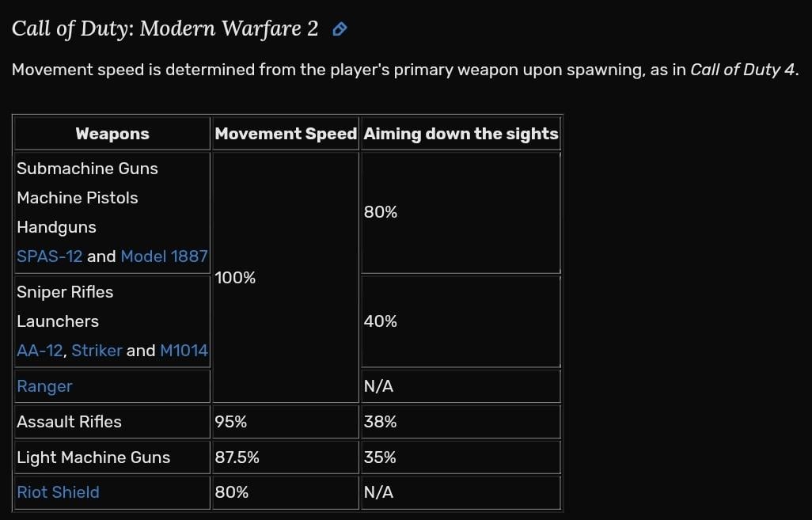Image resolution: width=812 pixels, height=520 pixels.
Task: Follow the Model 1887 link
Action: 164,256
